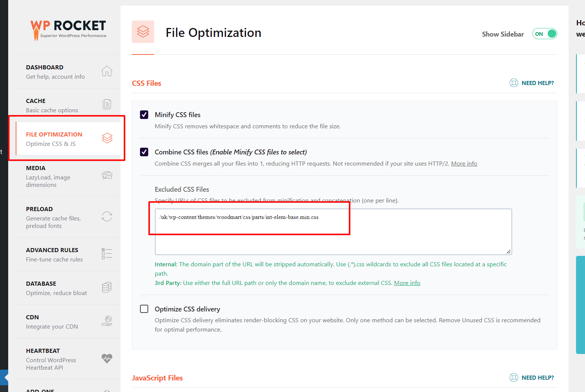Click the Database cylinder icon
This screenshot has width=585, height=392.
[107, 287]
